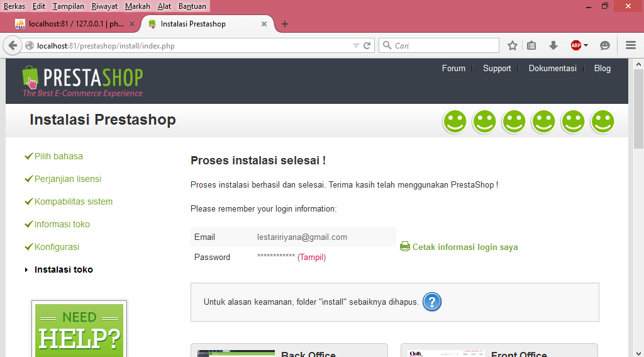Screen dimensions: 644x357
Task: Click the first green smiley icon
Action: coord(455,122)
